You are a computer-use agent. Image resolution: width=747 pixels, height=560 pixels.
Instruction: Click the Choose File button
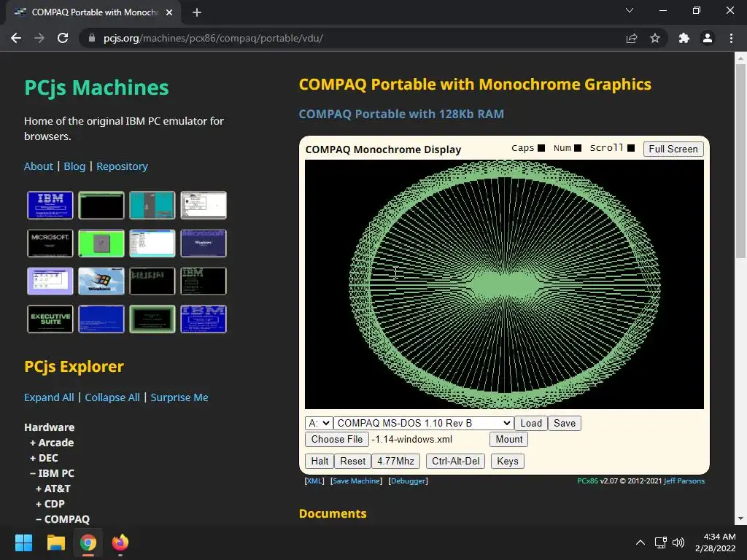pyautogui.click(x=337, y=439)
